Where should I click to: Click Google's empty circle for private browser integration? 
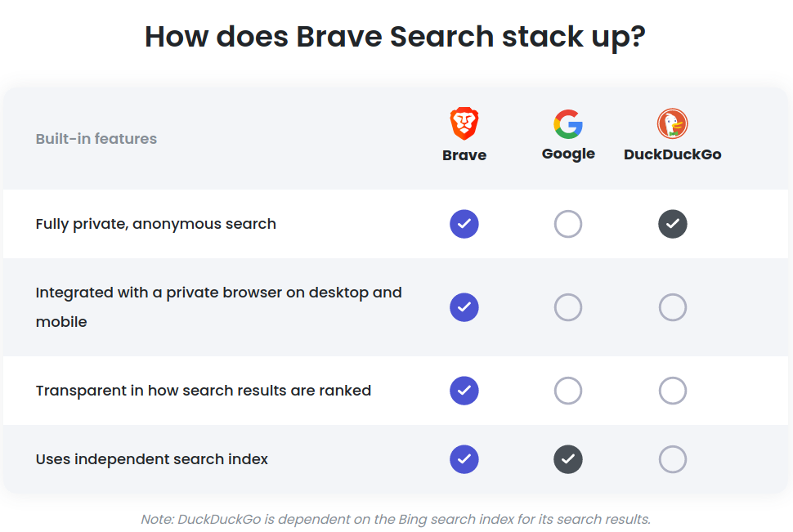pyautogui.click(x=568, y=307)
